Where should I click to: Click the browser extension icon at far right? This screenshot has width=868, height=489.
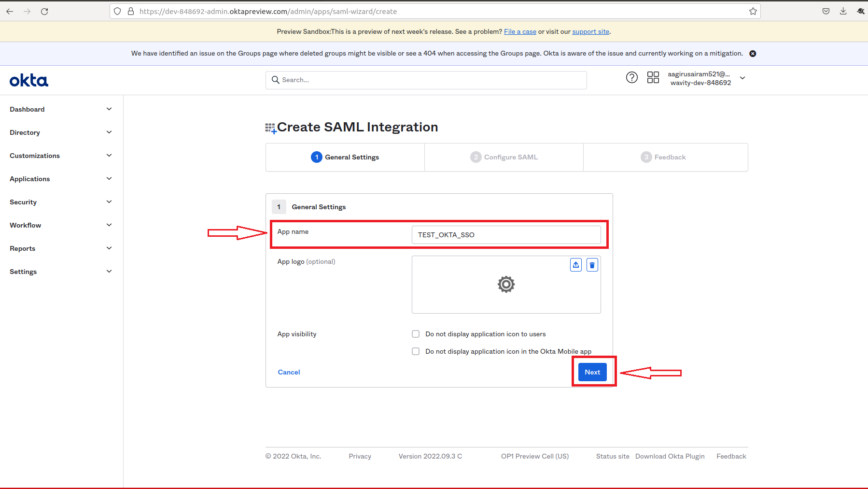pos(861,11)
